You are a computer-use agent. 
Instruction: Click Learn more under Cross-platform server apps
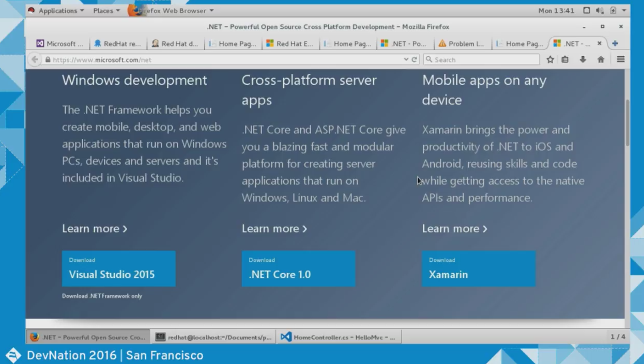274,229
